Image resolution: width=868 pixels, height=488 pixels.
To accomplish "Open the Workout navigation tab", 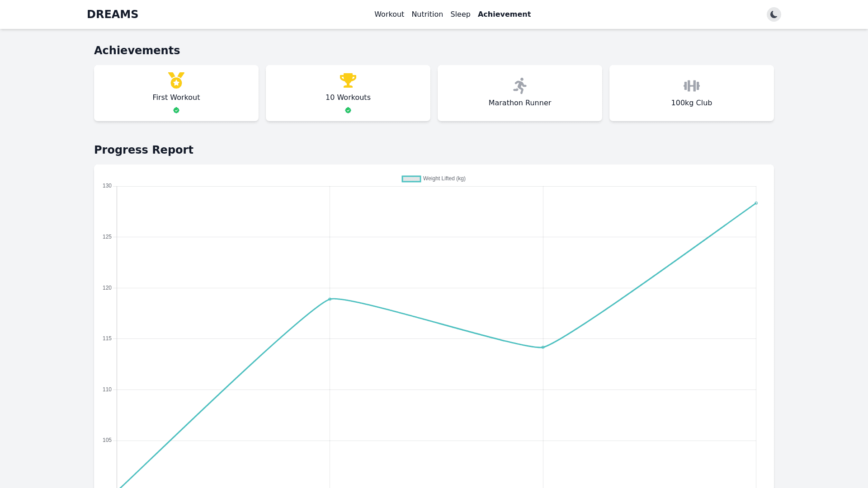I will (389, 14).
